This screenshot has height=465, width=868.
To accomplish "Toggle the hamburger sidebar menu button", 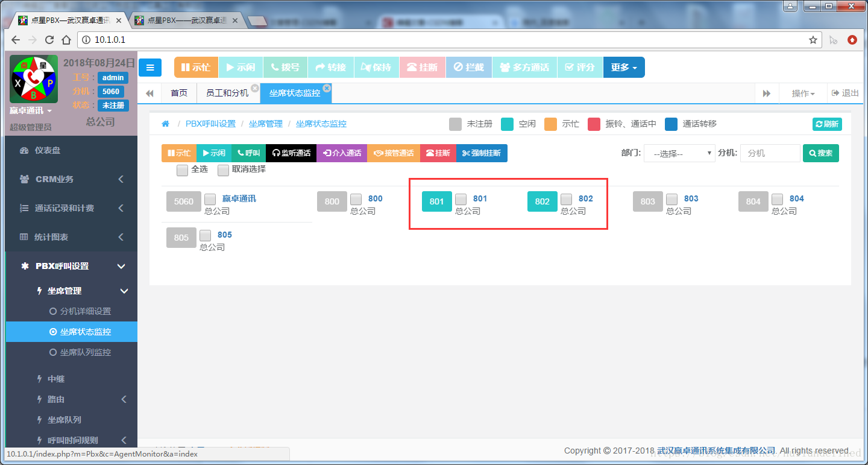I will [x=150, y=68].
